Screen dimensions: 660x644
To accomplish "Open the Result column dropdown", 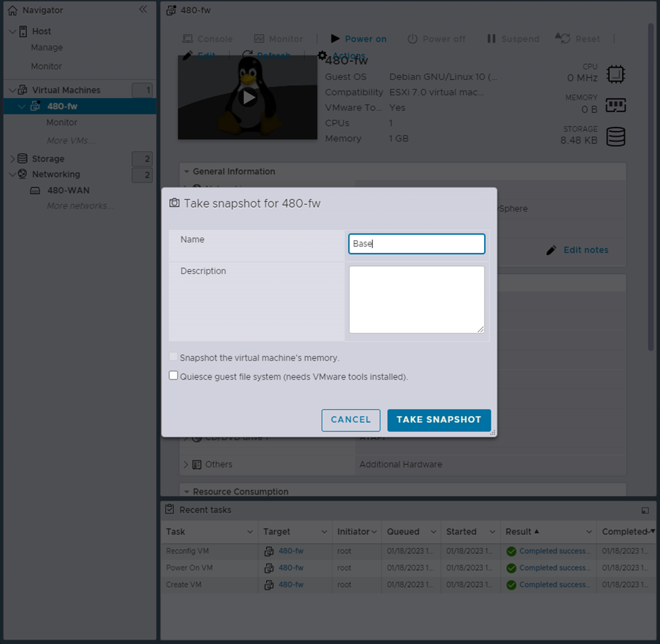I will click(x=589, y=532).
